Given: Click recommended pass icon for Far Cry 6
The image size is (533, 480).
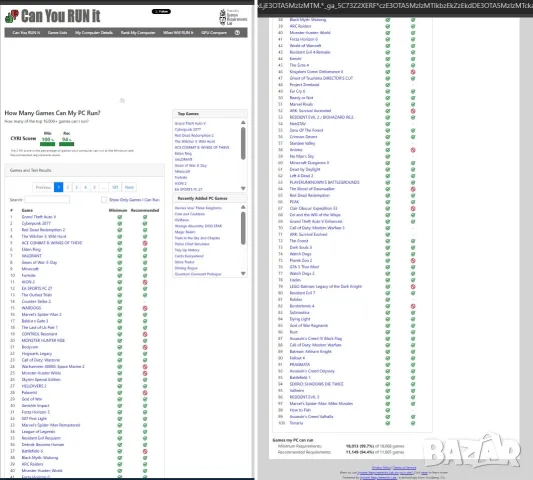Looking at the screenshot, I should (x=413, y=91).
